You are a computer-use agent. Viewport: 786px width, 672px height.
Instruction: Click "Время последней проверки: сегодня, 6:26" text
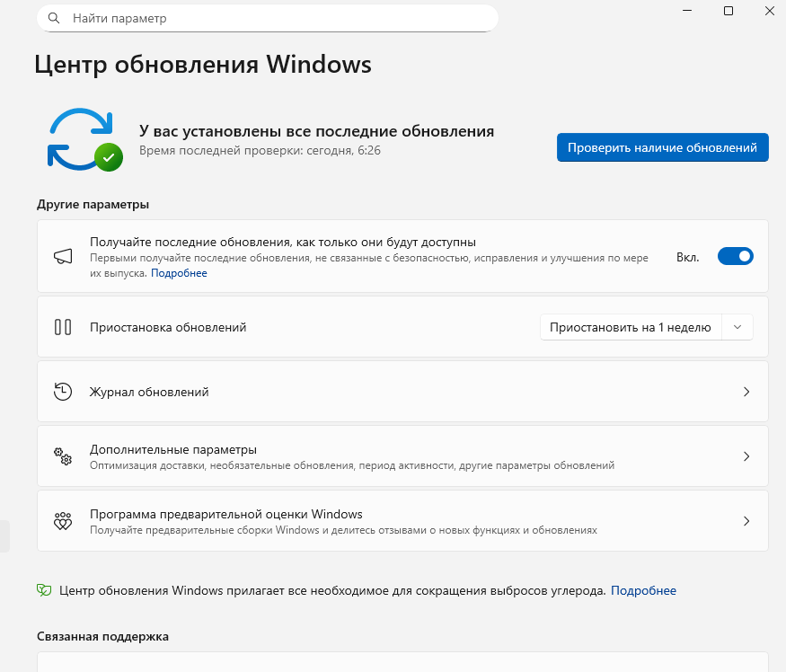260,150
